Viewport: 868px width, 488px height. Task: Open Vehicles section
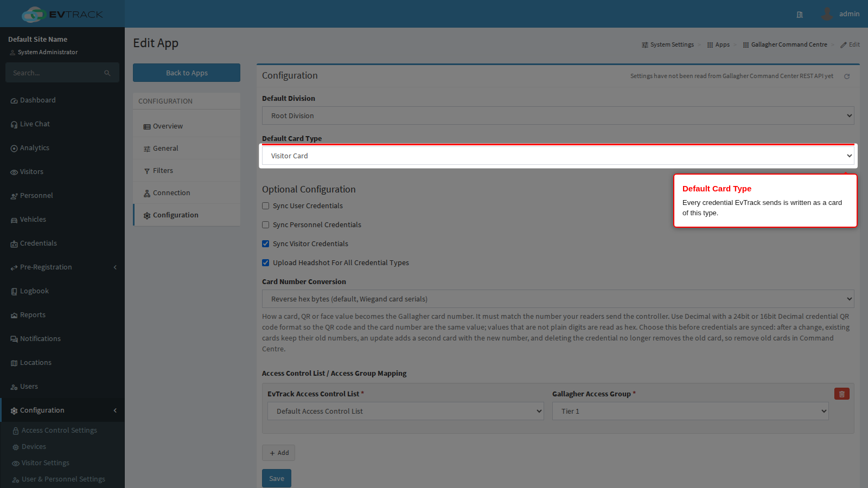pos(62,220)
